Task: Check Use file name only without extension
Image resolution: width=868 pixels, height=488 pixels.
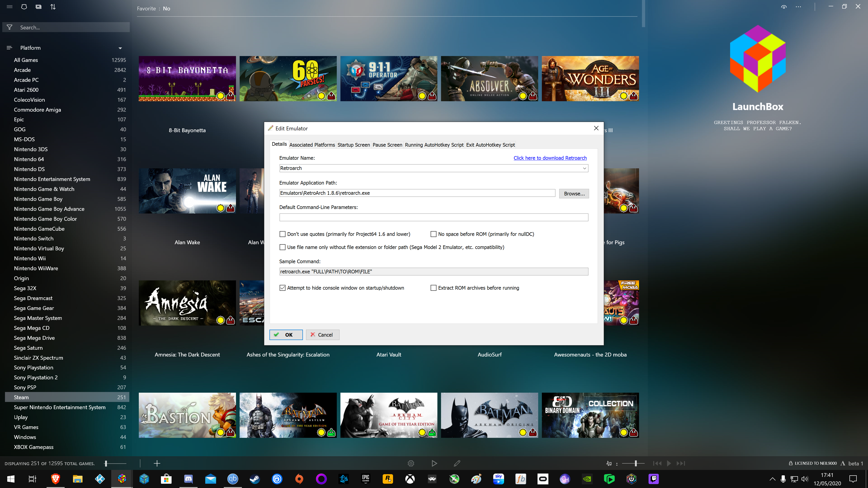Action: 282,247
